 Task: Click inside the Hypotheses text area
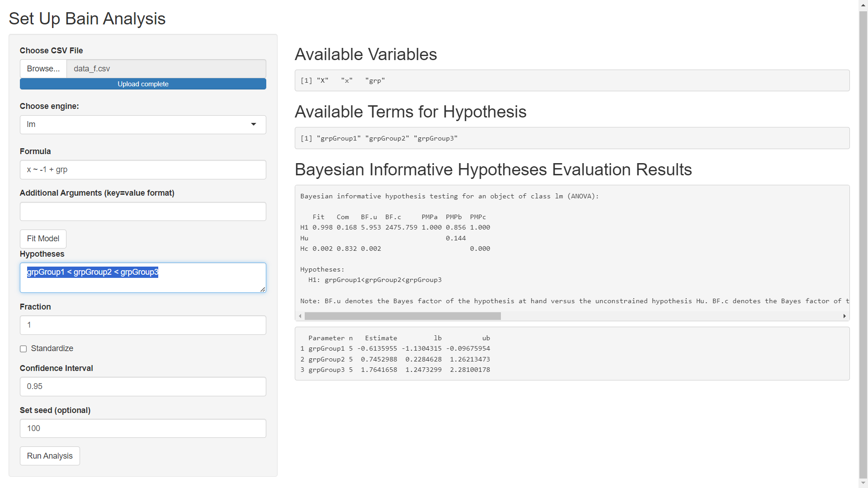143,278
